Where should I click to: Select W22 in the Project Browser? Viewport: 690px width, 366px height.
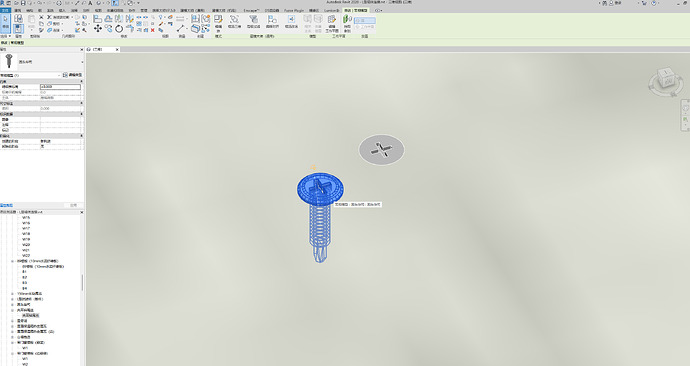26,256
